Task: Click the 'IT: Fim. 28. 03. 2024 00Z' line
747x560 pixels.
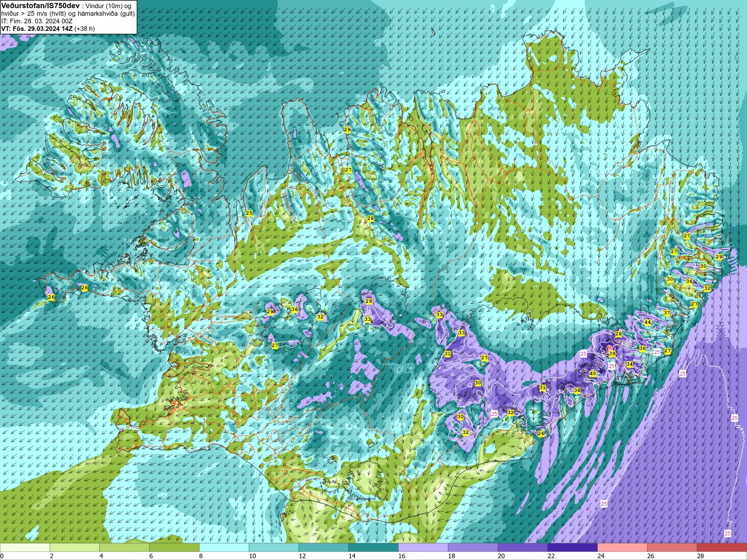Action: coord(37,20)
